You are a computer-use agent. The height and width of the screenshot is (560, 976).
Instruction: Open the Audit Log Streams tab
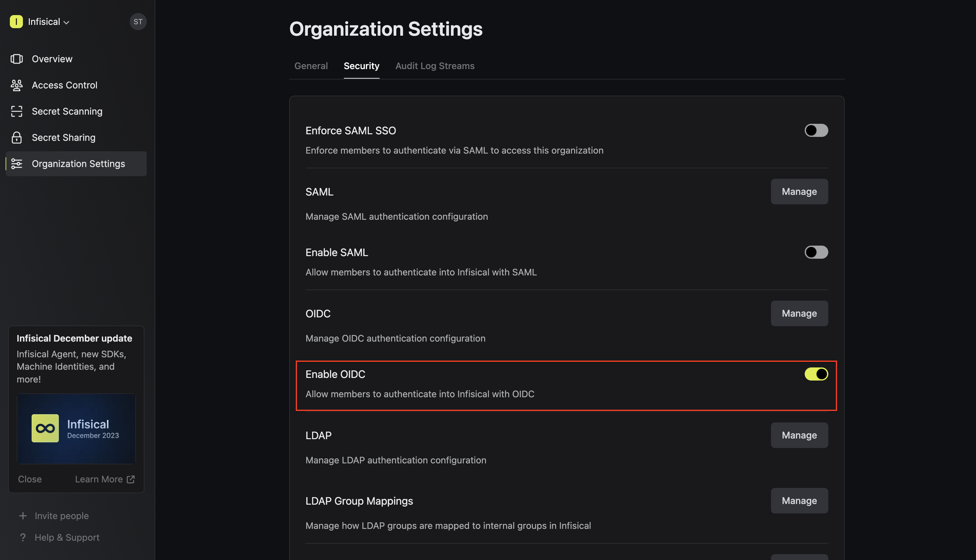click(x=435, y=66)
